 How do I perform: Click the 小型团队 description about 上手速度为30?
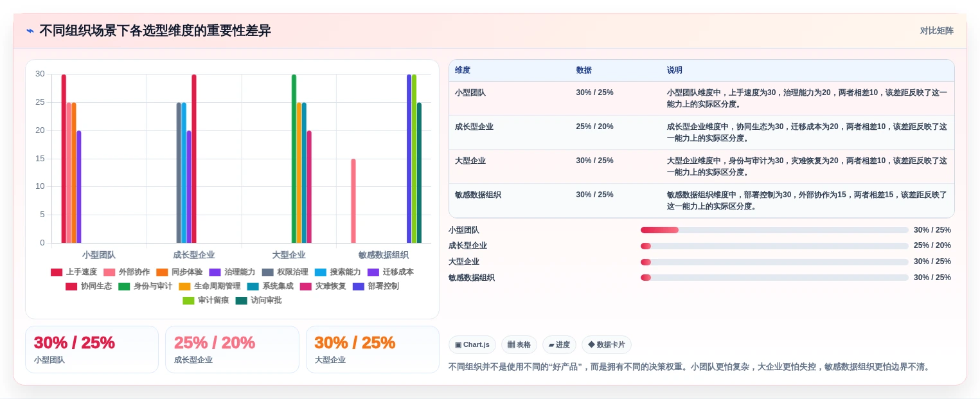(807, 98)
